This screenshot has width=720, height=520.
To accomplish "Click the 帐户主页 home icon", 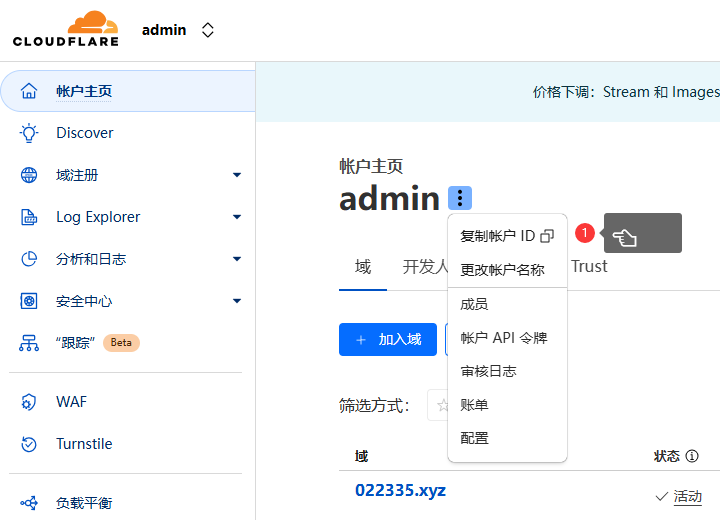I will 29,91.
